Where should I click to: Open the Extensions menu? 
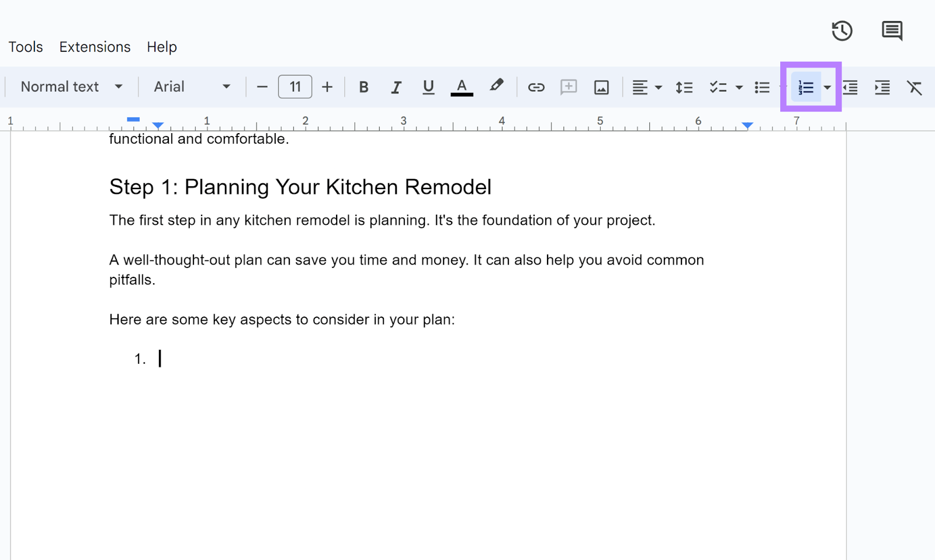(x=94, y=47)
